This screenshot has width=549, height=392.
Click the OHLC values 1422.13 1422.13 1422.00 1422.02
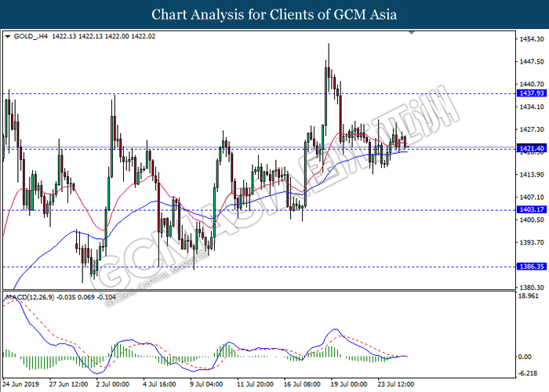click(x=104, y=36)
